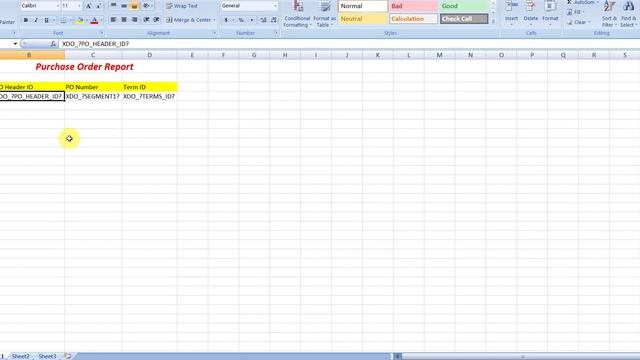This screenshot has width=640, height=360.
Task: Align text right
Action: pyautogui.click(x=134, y=20)
